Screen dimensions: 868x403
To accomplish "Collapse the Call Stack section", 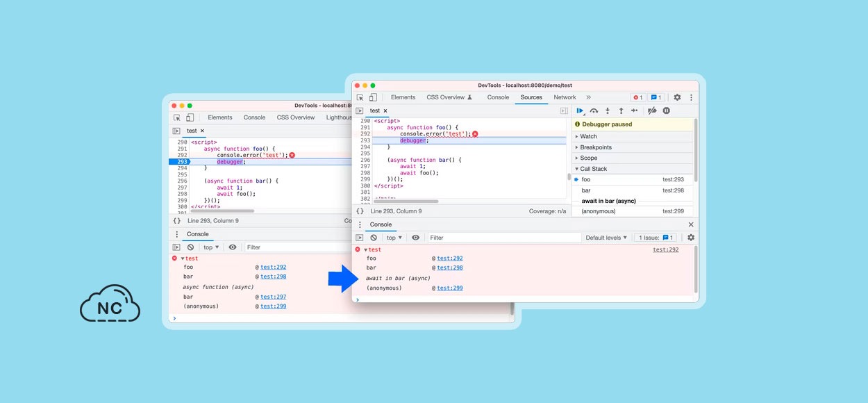I will click(633, 169).
